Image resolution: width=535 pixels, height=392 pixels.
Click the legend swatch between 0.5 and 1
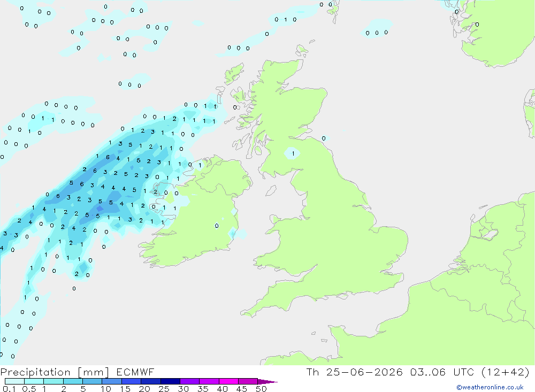(34, 381)
